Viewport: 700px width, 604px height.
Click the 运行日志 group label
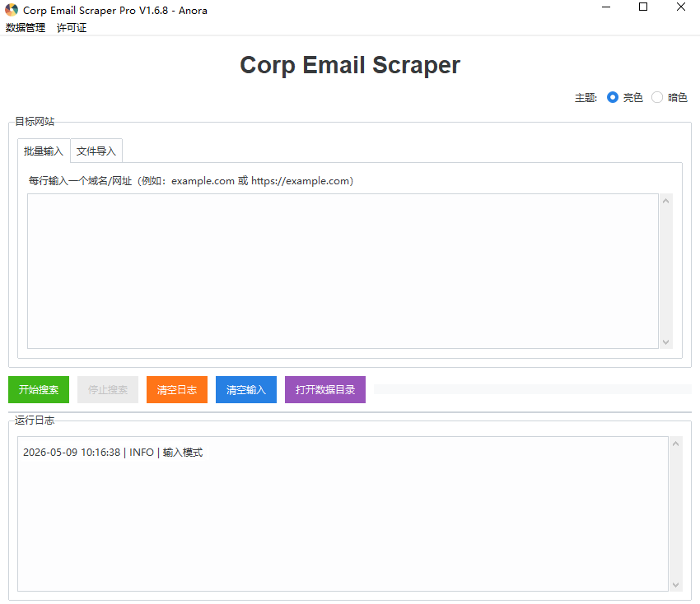click(x=35, y=420)
